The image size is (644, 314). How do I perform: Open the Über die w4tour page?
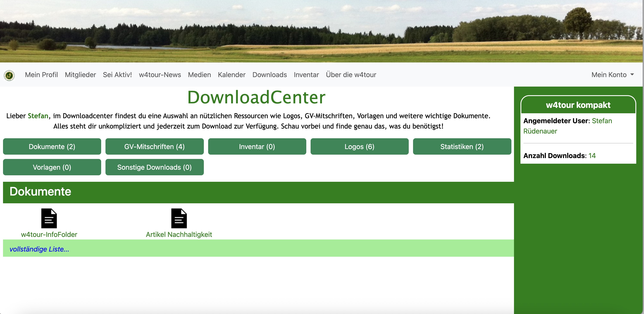351,75
